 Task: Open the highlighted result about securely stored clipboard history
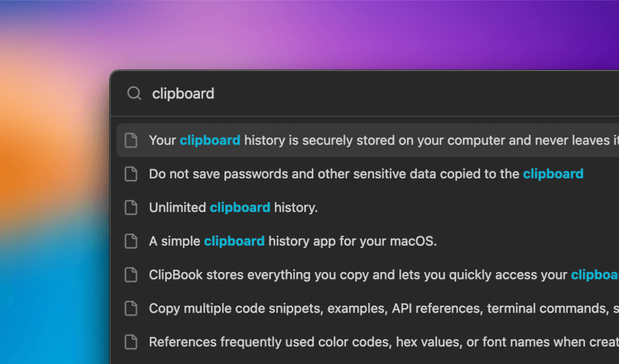click(x=319, y=140)
